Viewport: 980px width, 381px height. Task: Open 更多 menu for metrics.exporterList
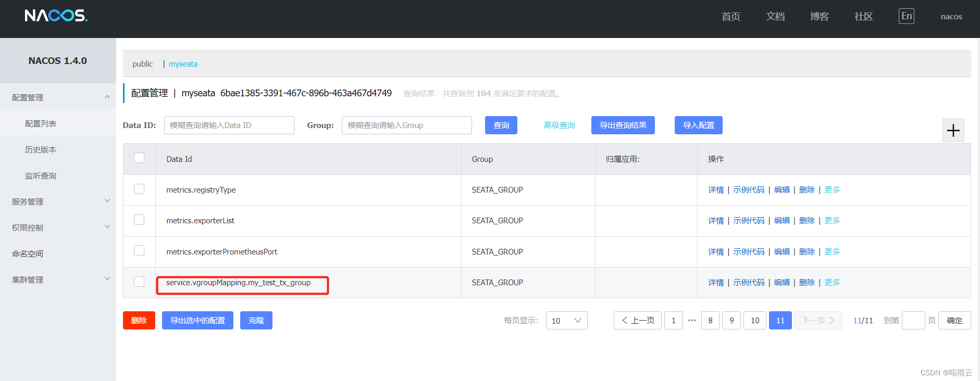832,221
